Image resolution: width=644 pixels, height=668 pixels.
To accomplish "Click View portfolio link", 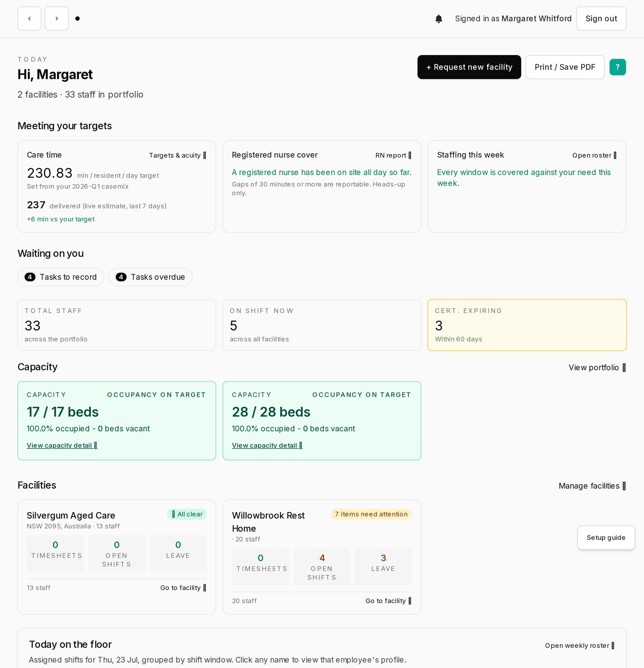I will (x=597, y=368).
